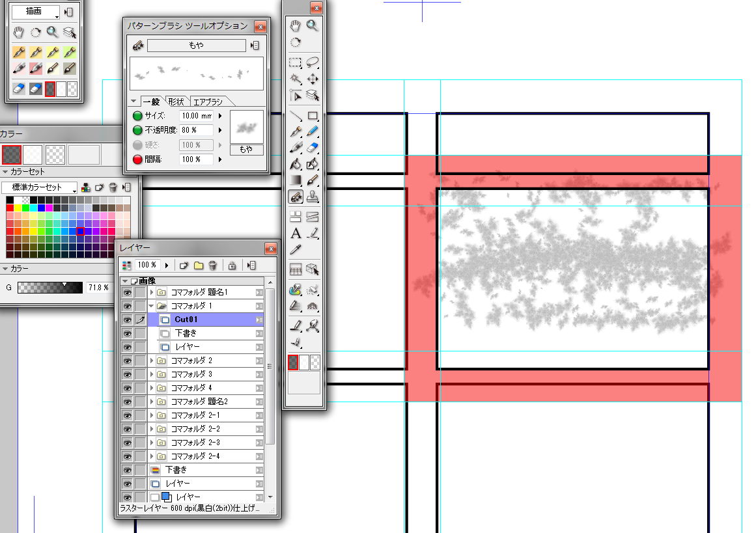Expand the コマフォルダ 題名1 folder
The width and height of the screenshot is (756, 533).
pyautogui.click(x=151, y=292)
